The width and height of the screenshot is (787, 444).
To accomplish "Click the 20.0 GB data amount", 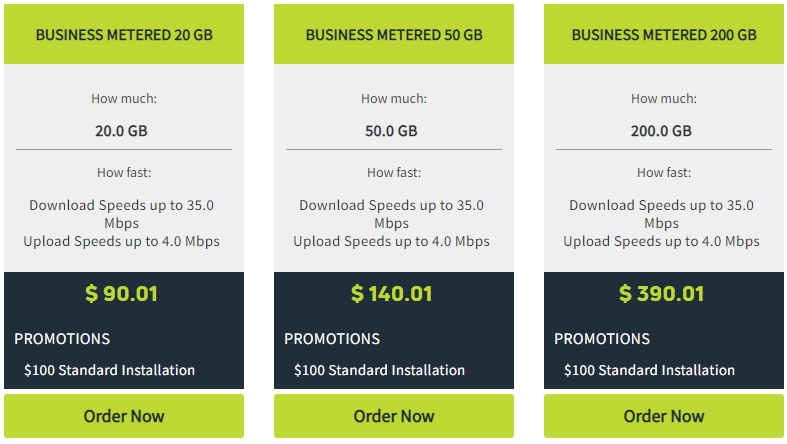I will pos(121,131).
